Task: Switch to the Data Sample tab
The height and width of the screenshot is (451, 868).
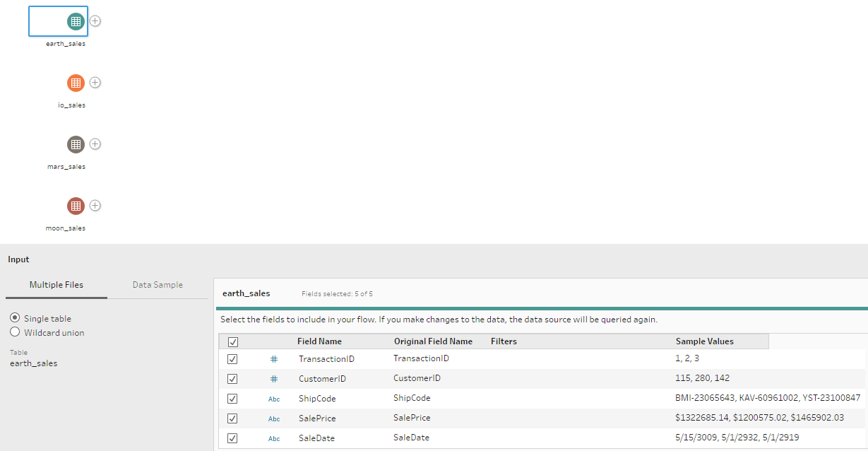Action: pyautogui.click(x=157, y=284)
